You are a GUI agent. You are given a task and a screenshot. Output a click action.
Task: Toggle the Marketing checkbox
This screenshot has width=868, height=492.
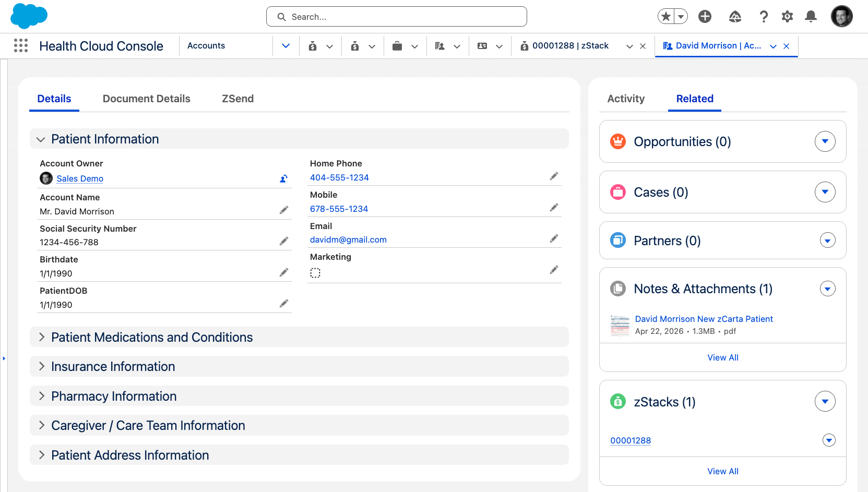[315, 273]
